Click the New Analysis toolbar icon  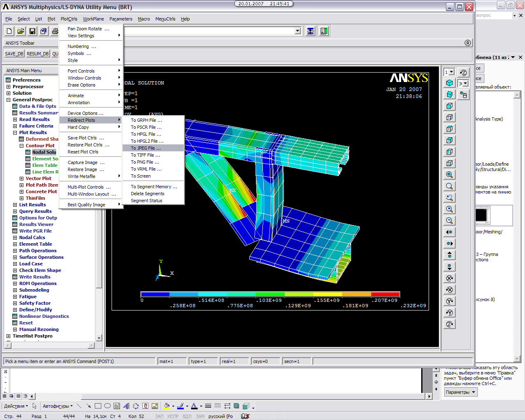click(x=9, y=31)
